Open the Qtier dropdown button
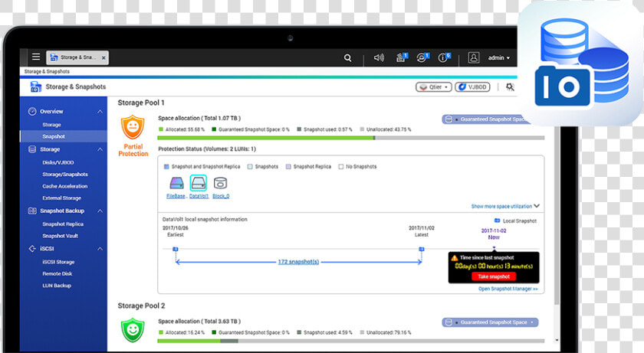 (434, 87)
